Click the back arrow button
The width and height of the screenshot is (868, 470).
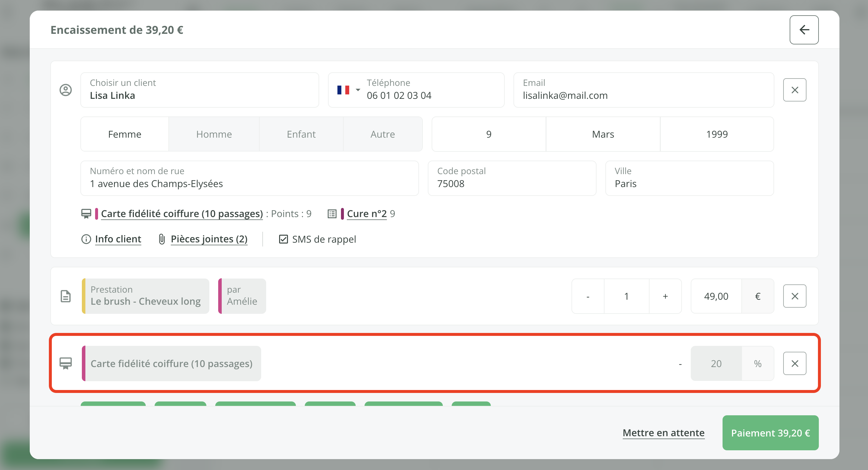[x=804, y=30]
